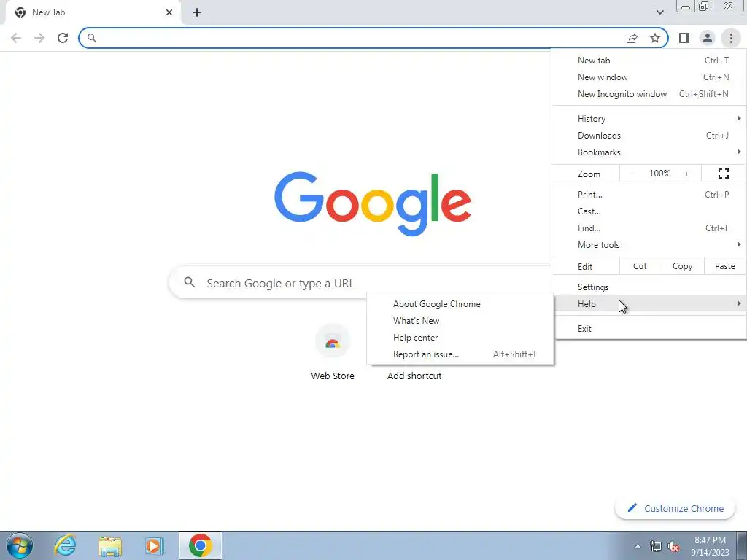The image size is (747, 560).
Task: Open the Web Store shortcut
Action: [333, 352]
